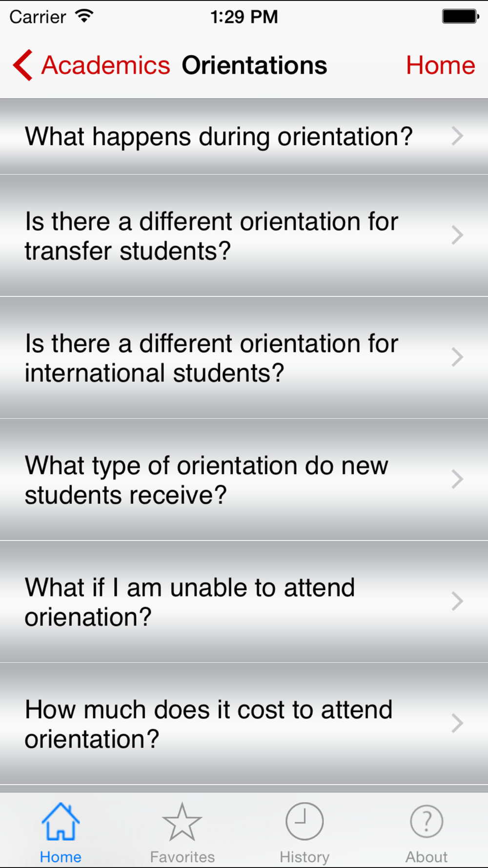Tap the Favorites star icon
This screenshot has height=868, width=488.
coord(182,822)
